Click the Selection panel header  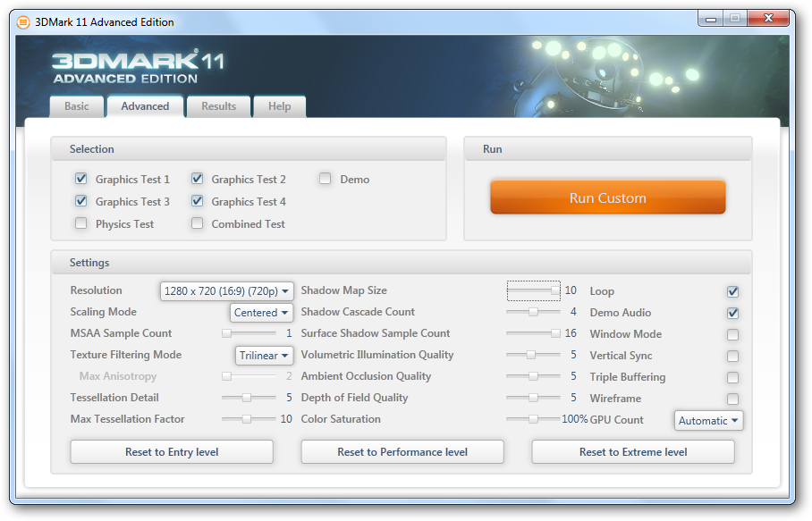249,149
